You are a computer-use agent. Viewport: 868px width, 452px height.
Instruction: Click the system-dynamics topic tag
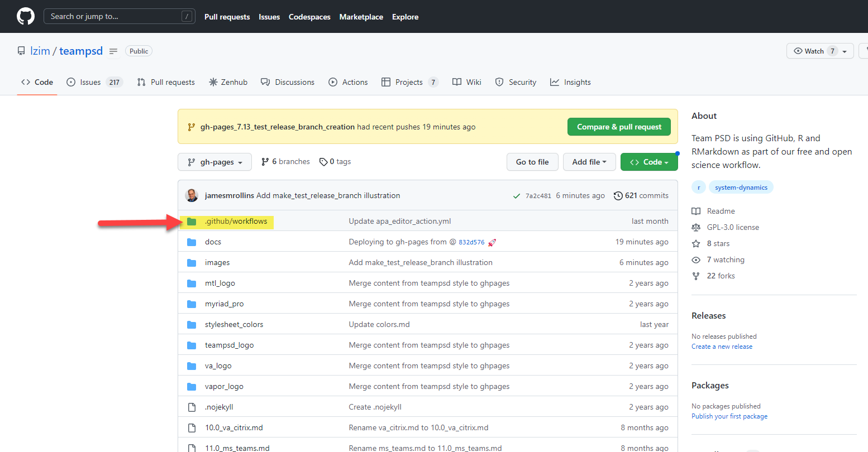741,187
